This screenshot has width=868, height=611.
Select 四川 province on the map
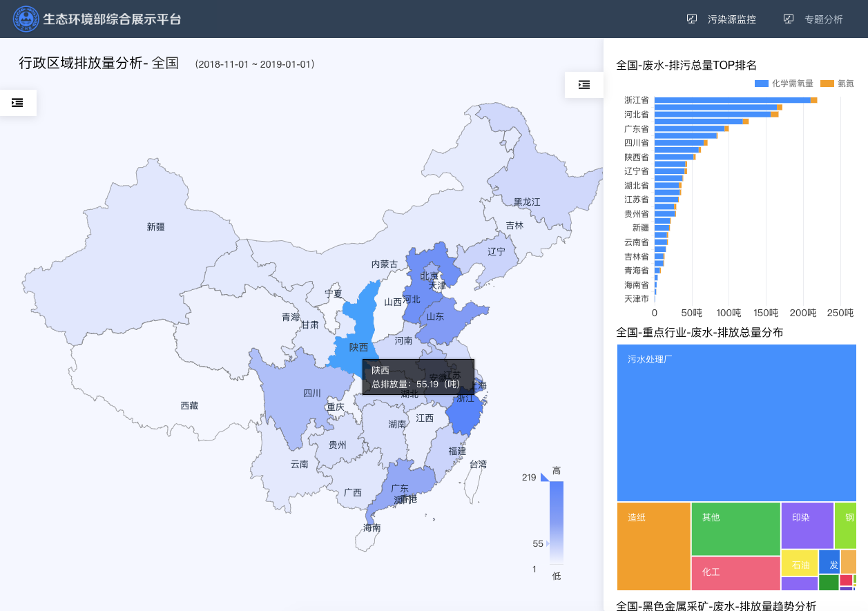(x=312, y=394)
